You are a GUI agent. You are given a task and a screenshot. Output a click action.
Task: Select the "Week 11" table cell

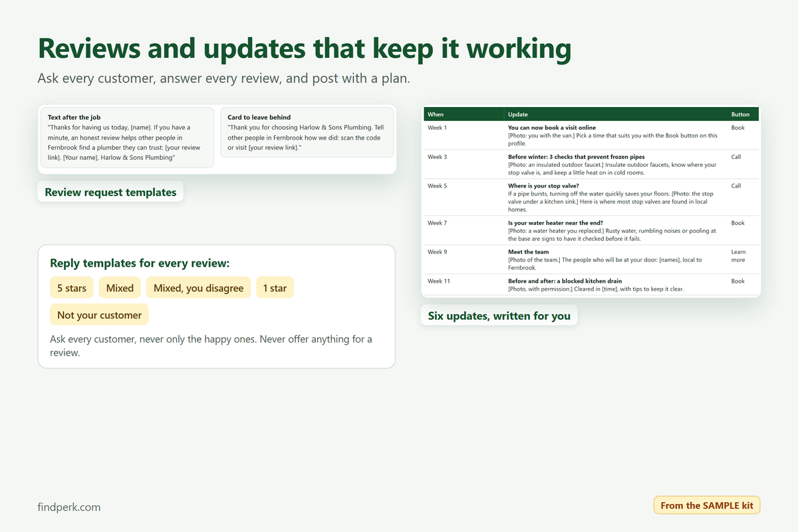(464, 285)
